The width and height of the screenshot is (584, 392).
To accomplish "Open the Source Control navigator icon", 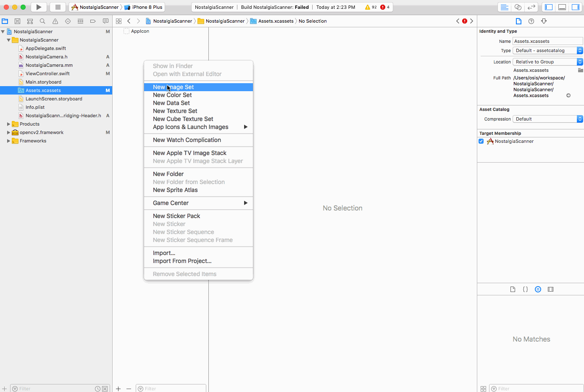I will [18, 21].
